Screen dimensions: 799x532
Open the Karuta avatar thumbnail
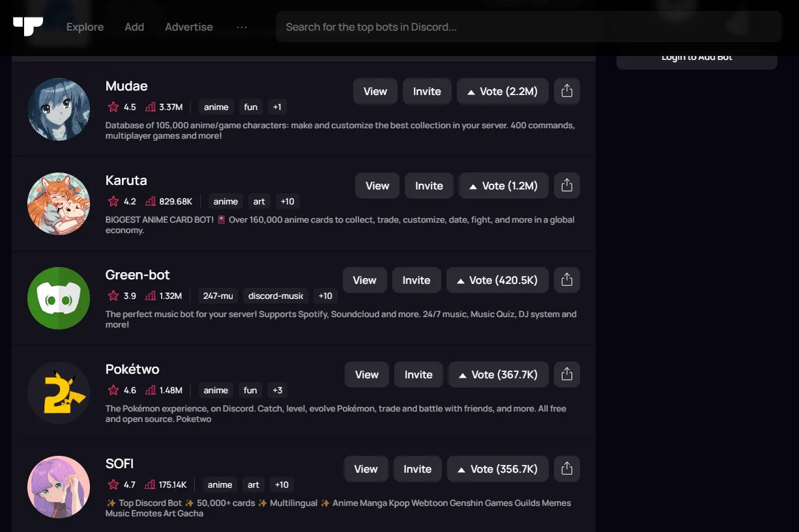click(59, 204)
